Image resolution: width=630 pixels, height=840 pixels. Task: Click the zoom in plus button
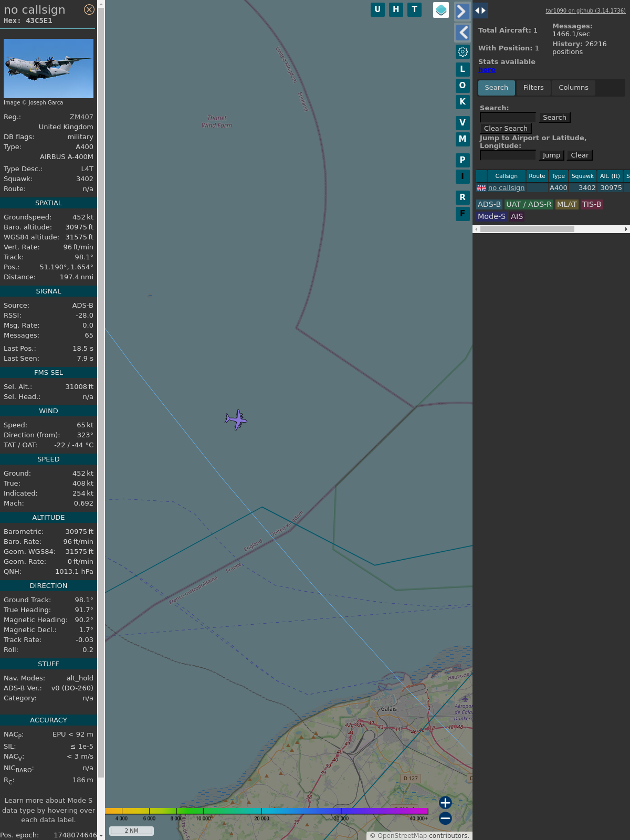pyautogui.click(x=445, y=803)
